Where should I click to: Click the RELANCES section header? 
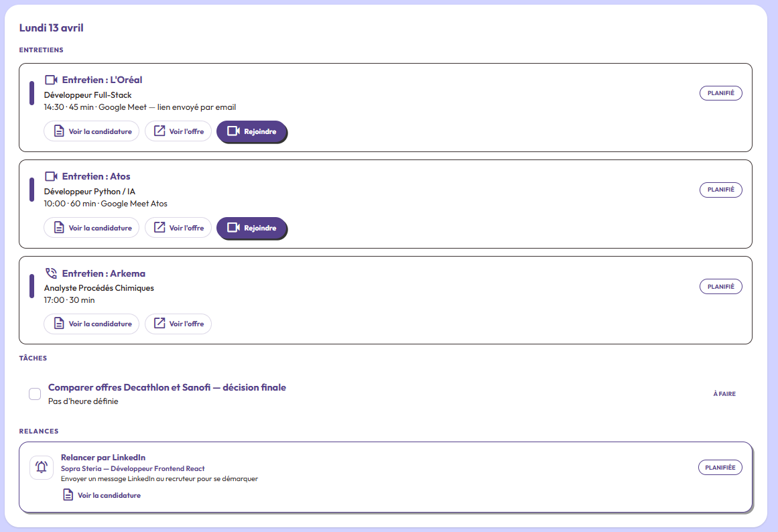coord(39,431)
